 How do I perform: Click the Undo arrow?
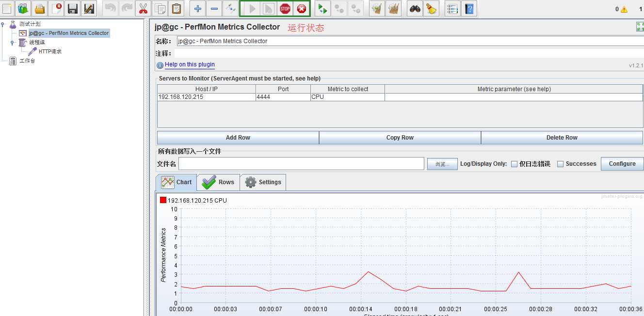tap(110, 8)
